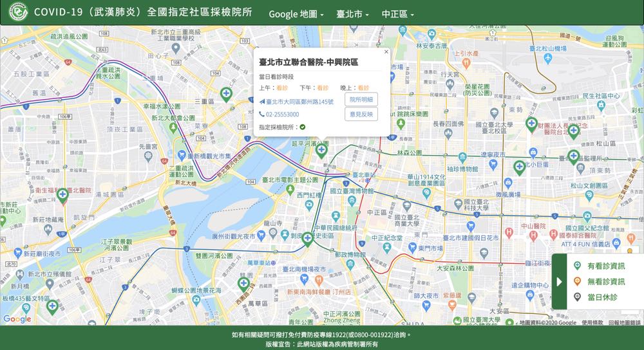Click the 院所明細 button
This screenshot has width=644, height=350.
361,99
